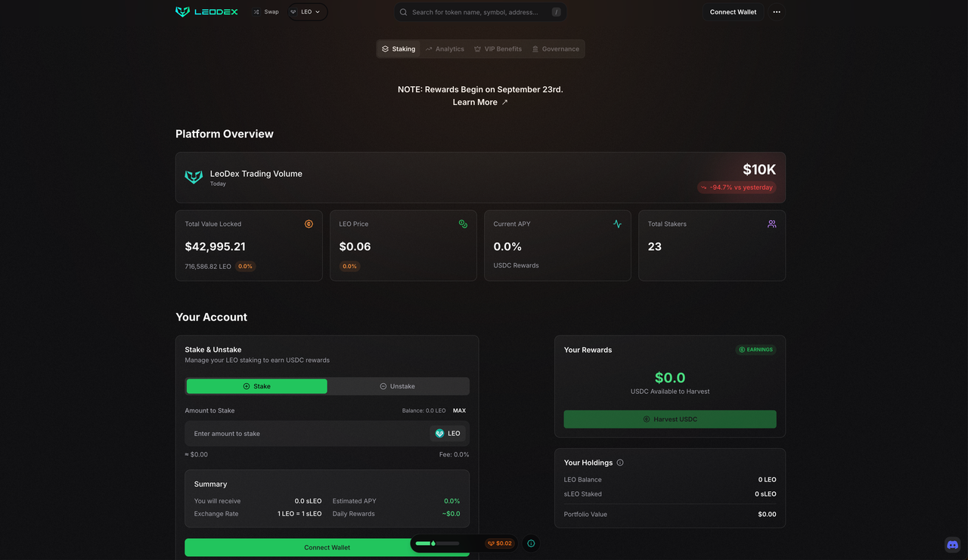Click the Your Holdings info icon
This screenshot has height=560, width=968.
tap(620, 463)
